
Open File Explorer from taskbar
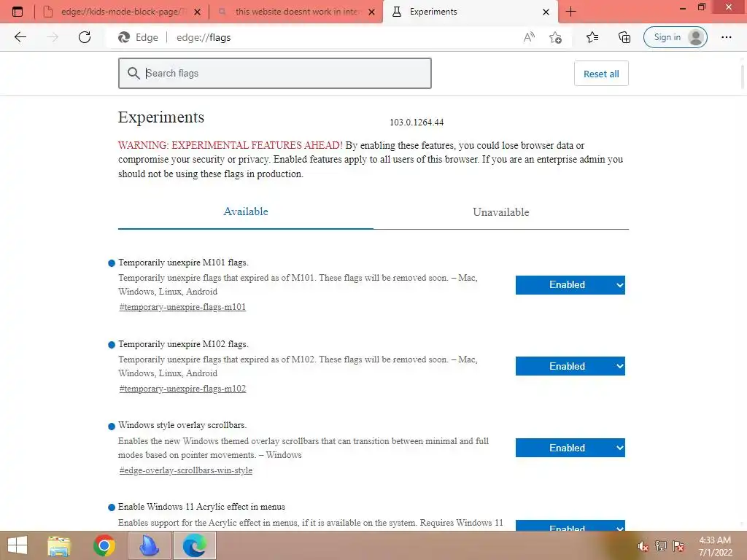[x=58, y=545]
